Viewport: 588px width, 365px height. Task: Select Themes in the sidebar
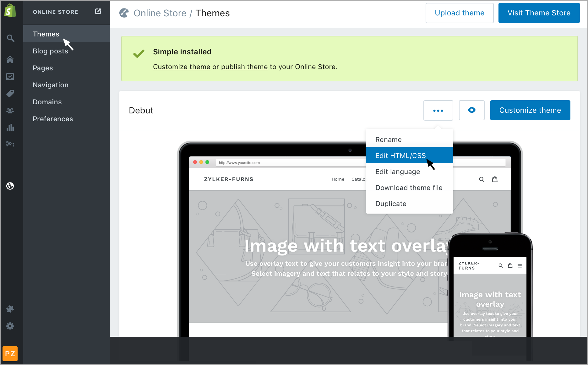point(67,34)
